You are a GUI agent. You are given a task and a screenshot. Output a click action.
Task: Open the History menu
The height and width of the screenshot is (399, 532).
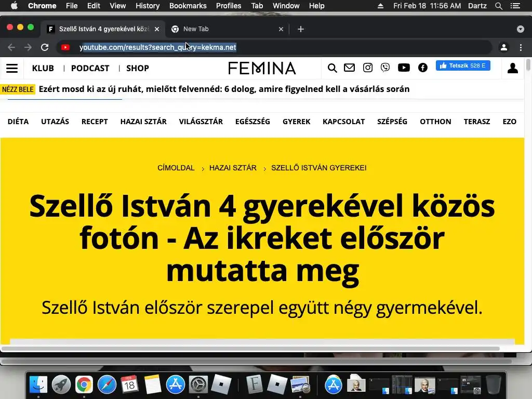click(x=148, y=6)
